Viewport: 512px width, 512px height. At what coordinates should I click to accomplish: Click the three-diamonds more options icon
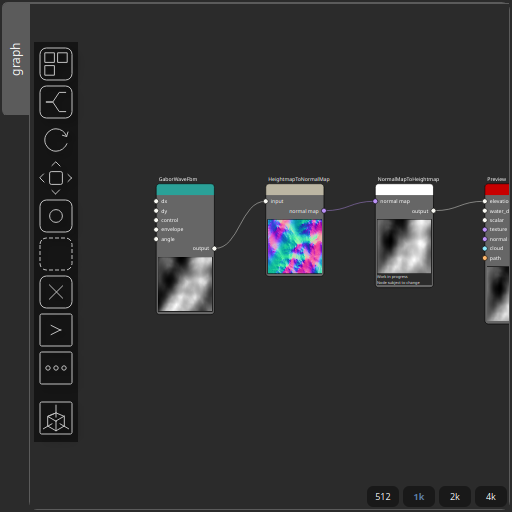click(x=56, y=368)
